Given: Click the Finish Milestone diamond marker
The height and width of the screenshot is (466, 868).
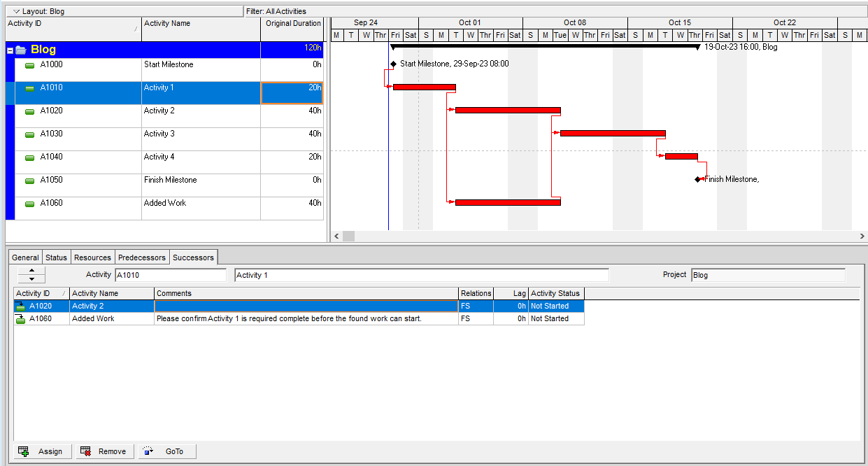Looking at the screenshot, I should point(697,180).
